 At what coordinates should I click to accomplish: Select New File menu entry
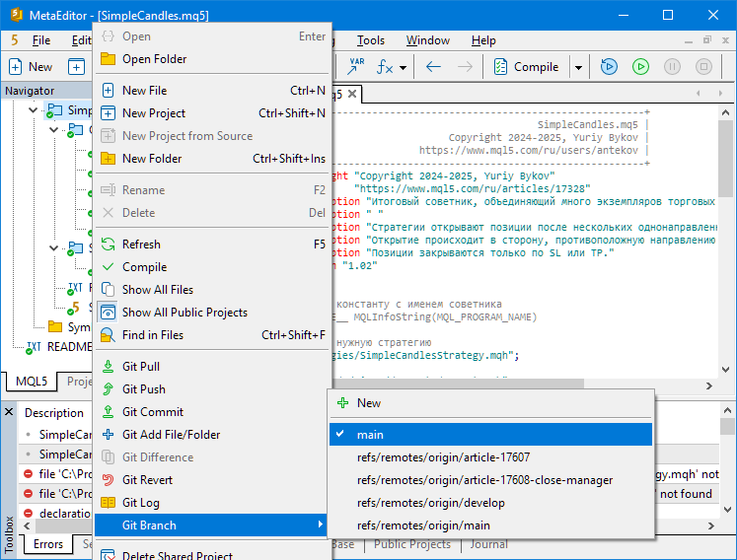coord(212,90)
